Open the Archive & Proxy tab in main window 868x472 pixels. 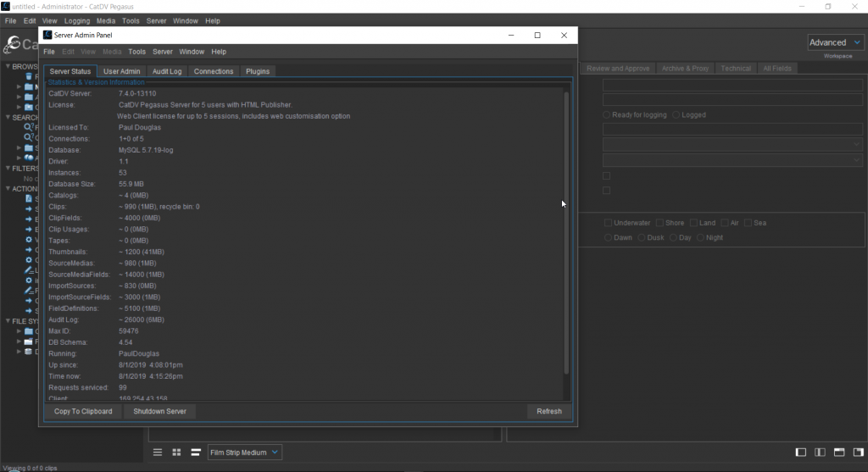(x=685, y=69)
